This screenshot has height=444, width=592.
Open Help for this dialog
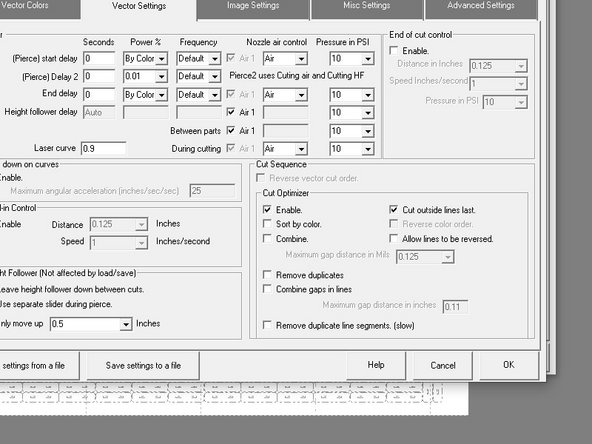tap(376, 365)
